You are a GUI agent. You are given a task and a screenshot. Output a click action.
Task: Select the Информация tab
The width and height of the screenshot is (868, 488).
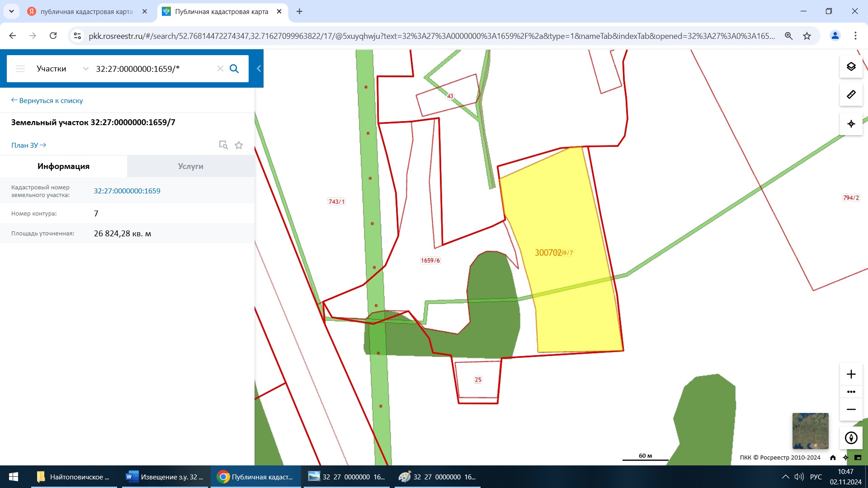click(x=63, y=166)
